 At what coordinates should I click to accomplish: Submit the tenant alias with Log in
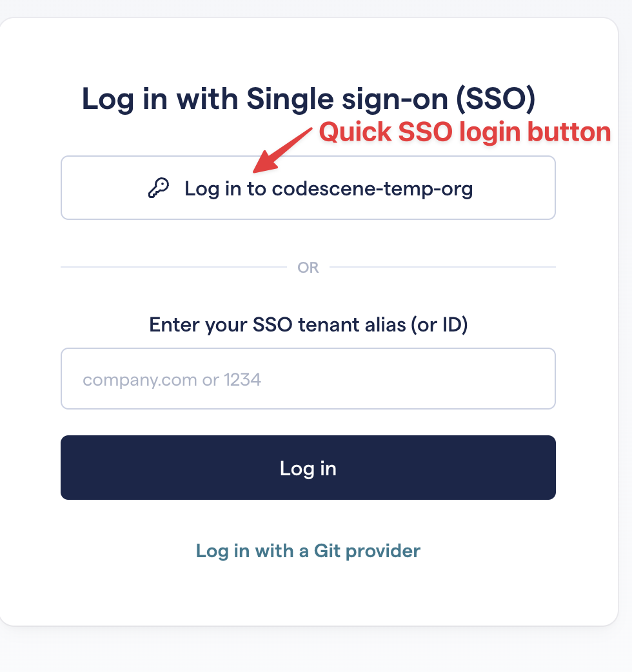pos(308,468)
